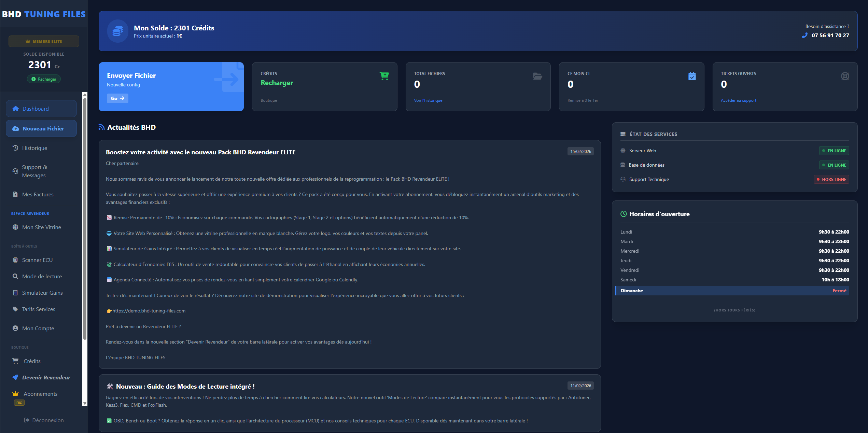Click the Déconnexion logout icon
The image size is (868, 433).
pos(27,420)
